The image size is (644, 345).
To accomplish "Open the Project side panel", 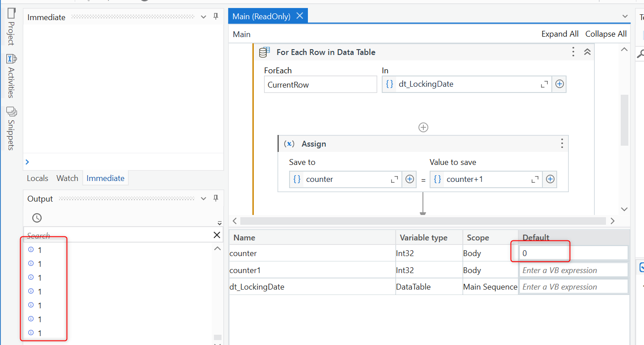I will click(x=11, y=27).
